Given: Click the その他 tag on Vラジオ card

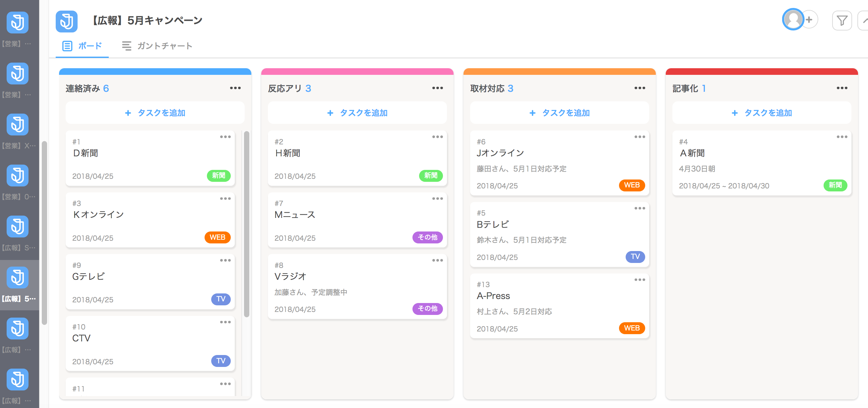Looking at the screenshot, I should [428, 309].
